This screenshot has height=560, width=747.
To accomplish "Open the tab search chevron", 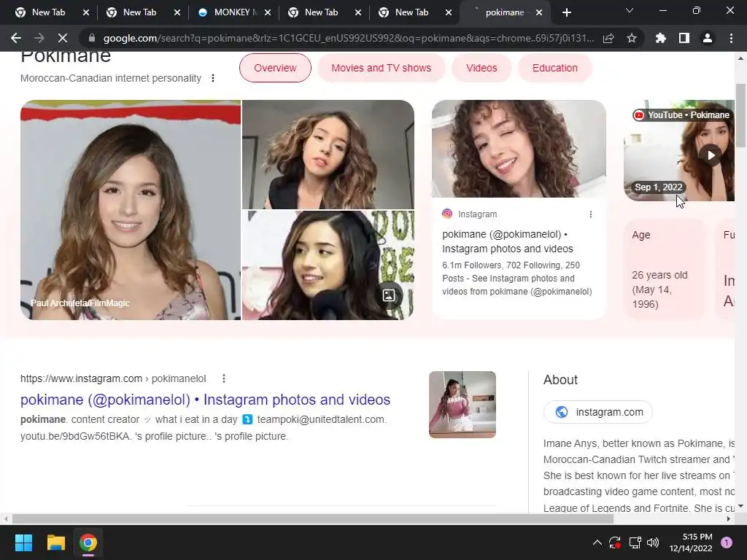I will click(x=630, y=10).
